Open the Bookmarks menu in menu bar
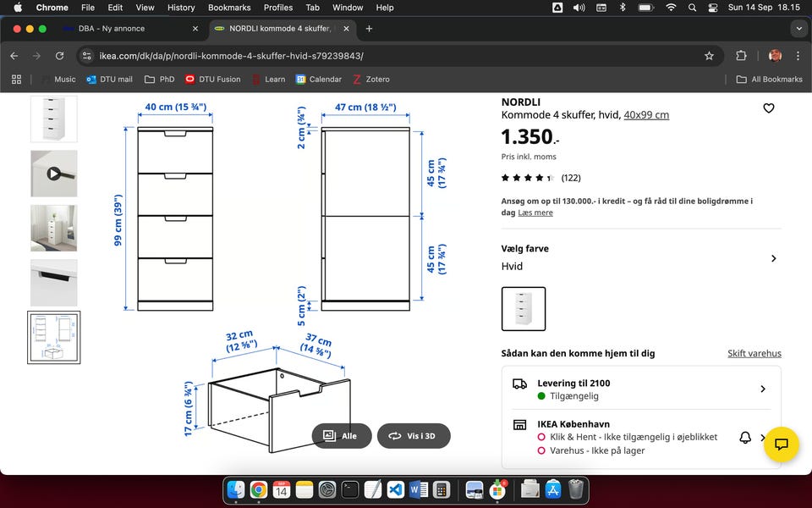This screenshot has height=508, width=812. tap(228, 8)
